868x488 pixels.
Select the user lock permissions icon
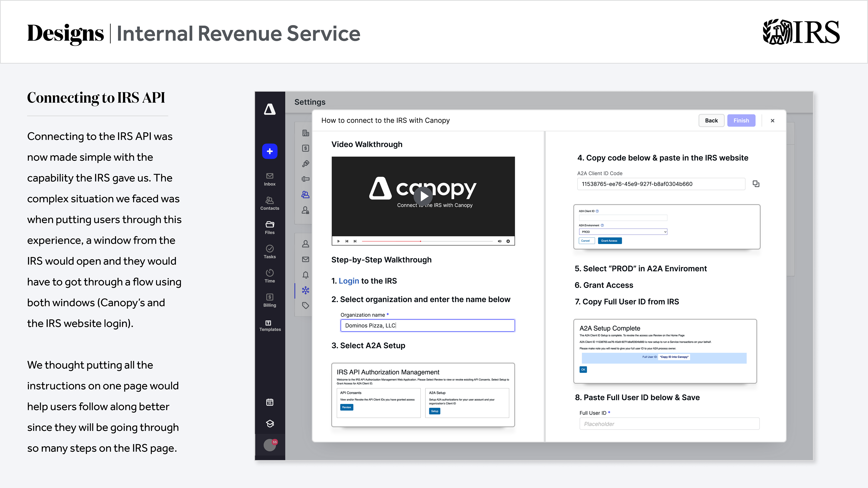click(x=306, y=210)
